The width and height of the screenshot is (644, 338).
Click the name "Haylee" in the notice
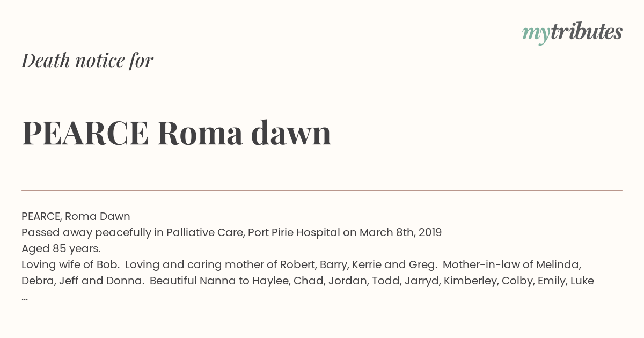point(270,281)
